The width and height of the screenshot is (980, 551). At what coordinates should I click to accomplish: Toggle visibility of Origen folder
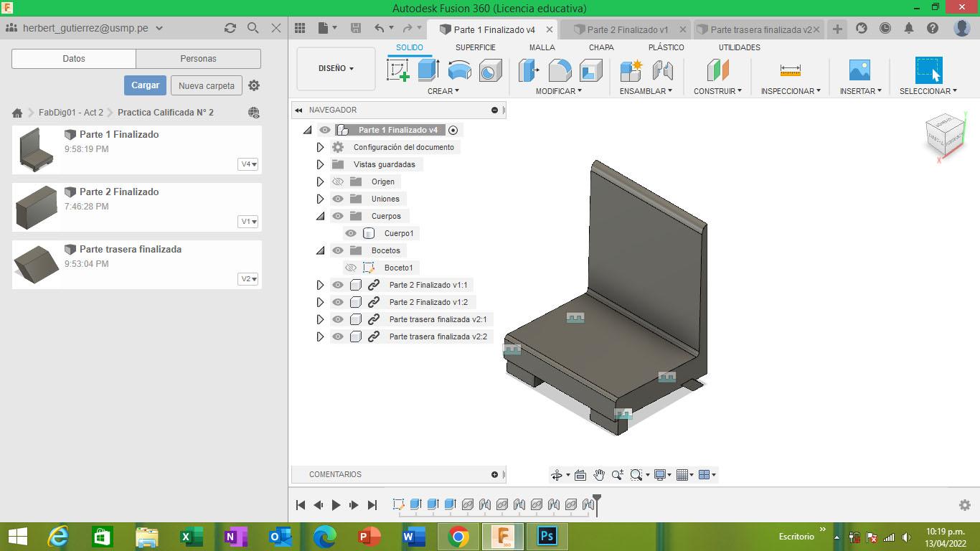click(338, 182)
